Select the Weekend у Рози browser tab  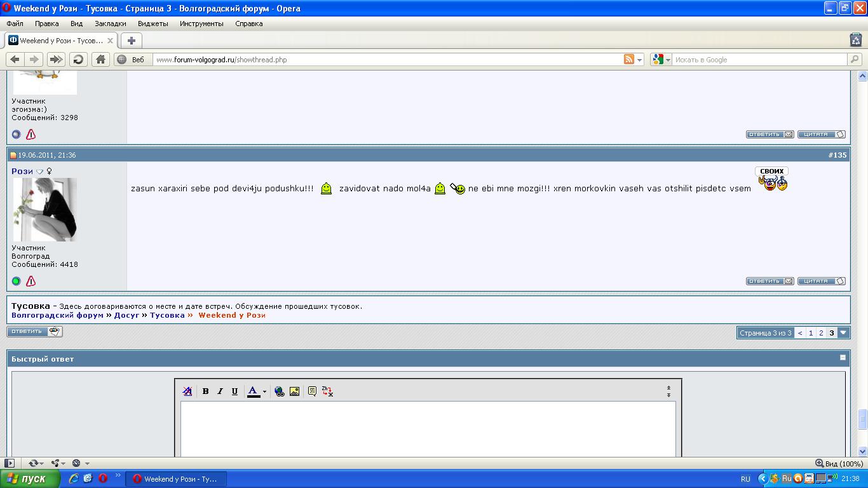61,41
